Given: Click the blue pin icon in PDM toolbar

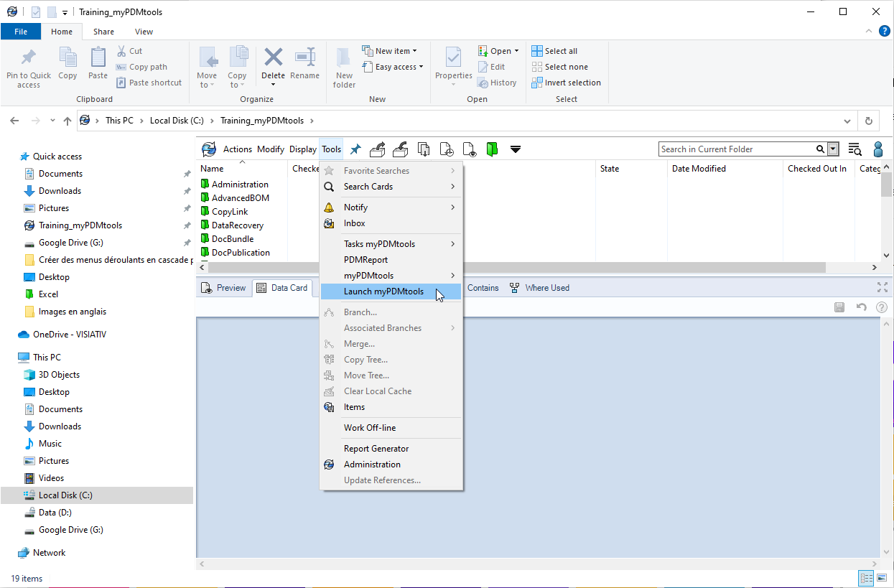Looking at the screenshot, I should point(355,149).
